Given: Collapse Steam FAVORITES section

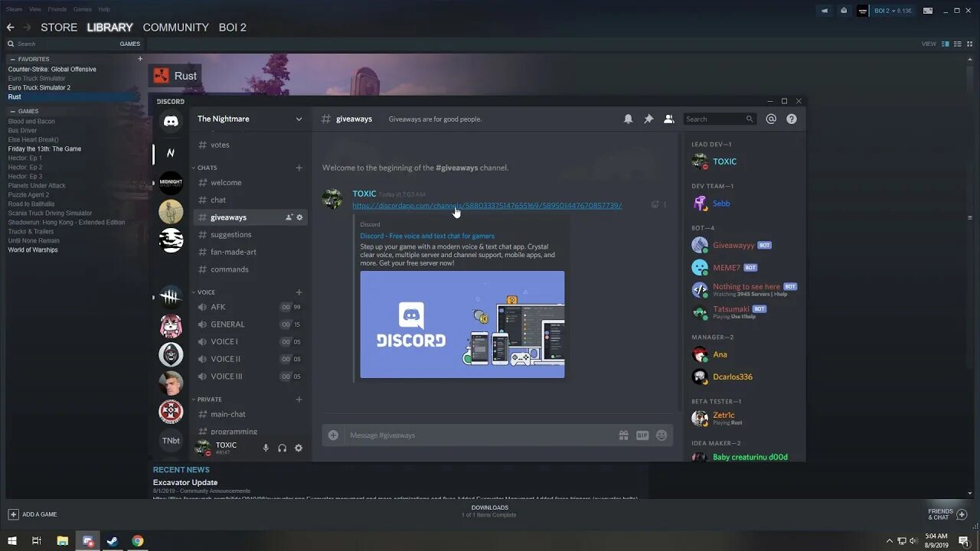Looking at the screenshot, I should [x=12, y=59].
